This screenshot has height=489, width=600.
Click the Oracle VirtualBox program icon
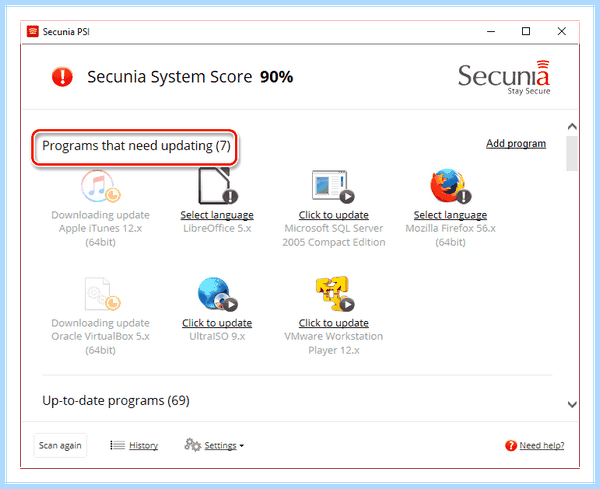[x=102, y=293]
